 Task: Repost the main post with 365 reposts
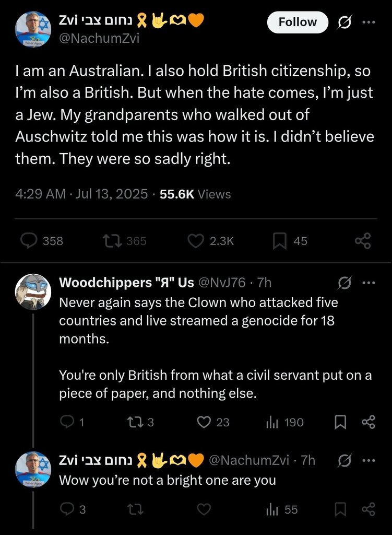click(x=110, y=241)
